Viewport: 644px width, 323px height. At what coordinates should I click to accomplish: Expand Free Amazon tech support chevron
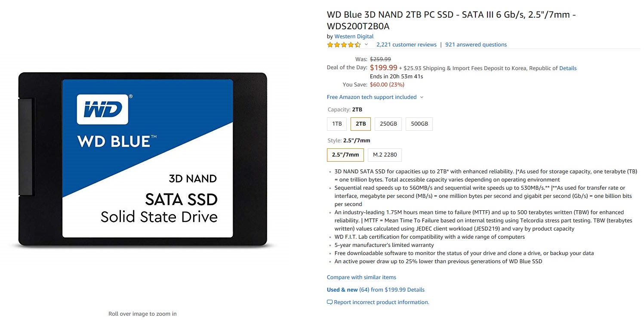[x=422, y=97]
